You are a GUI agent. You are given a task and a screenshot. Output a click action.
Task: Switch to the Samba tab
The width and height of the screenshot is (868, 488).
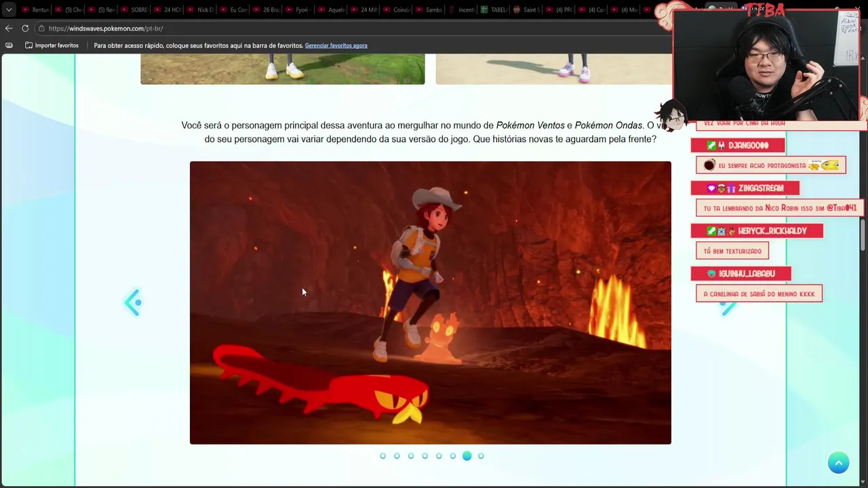point(429,10)
